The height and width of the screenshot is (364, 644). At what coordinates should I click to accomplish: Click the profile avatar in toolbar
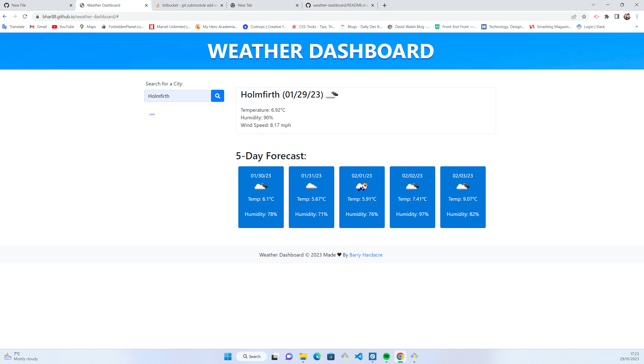[627, 16]
